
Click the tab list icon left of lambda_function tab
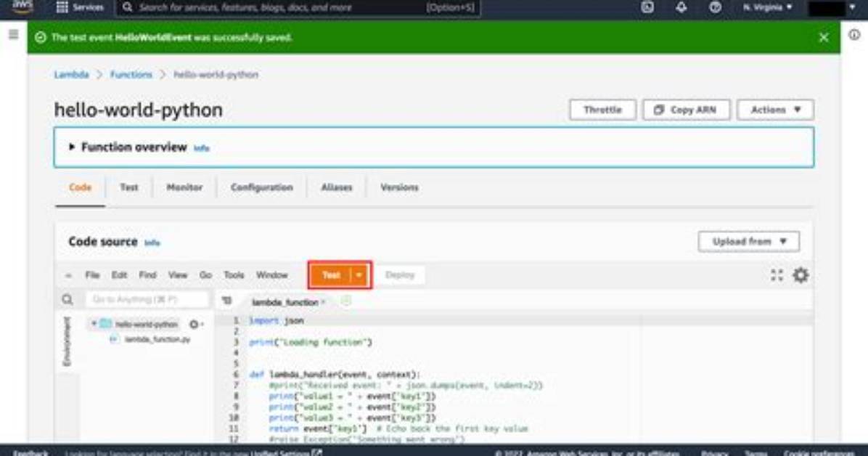pos(226,301)
